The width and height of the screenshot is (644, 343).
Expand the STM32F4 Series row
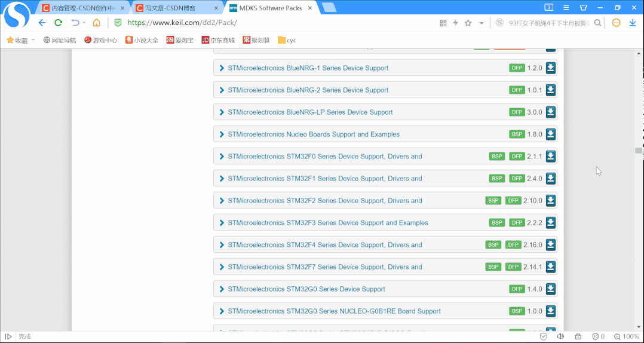222,245
